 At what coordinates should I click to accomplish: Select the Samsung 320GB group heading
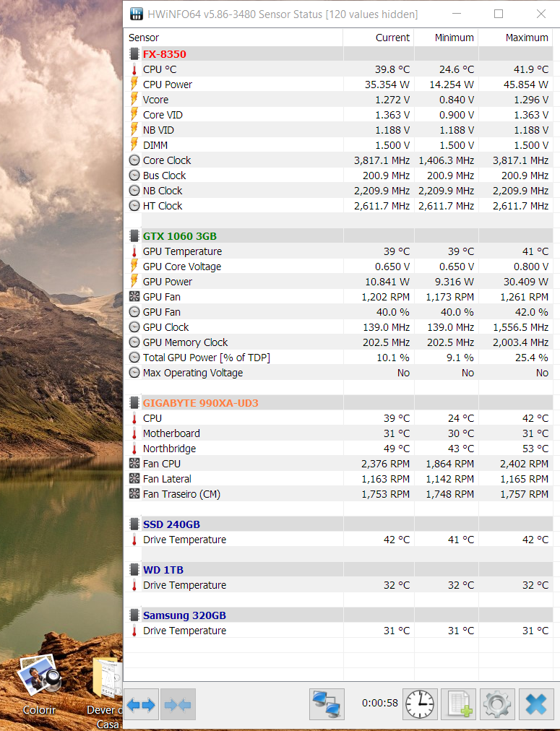coord(184,615)
